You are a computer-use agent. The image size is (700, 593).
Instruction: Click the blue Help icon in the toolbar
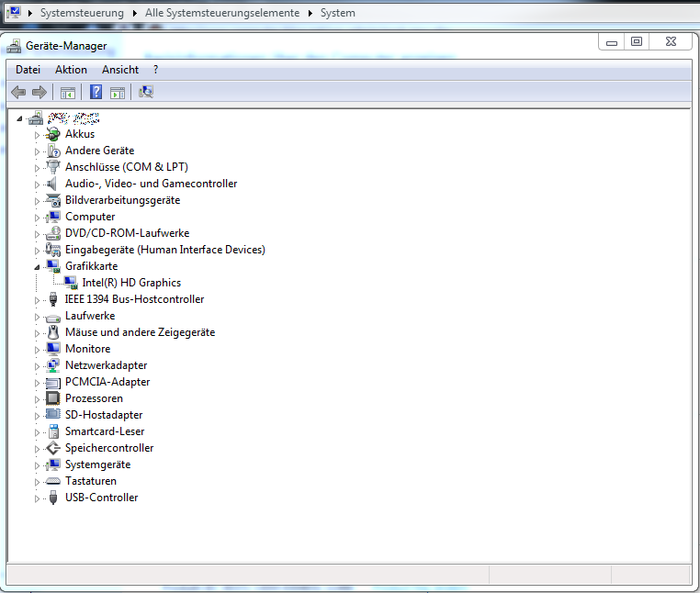coord(96,92)
